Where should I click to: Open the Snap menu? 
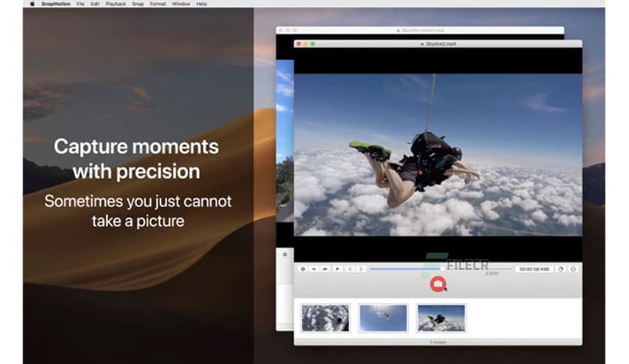pos(138,4)
